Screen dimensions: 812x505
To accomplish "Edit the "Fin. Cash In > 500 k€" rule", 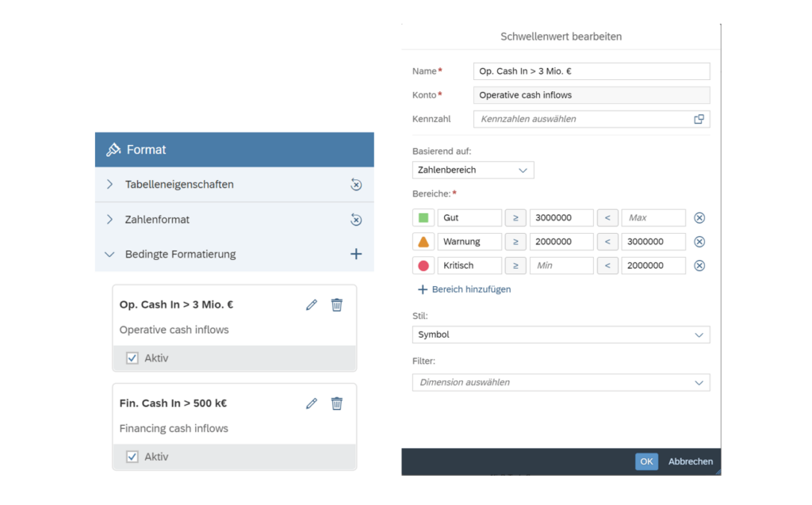I will (x=311, y=403).
